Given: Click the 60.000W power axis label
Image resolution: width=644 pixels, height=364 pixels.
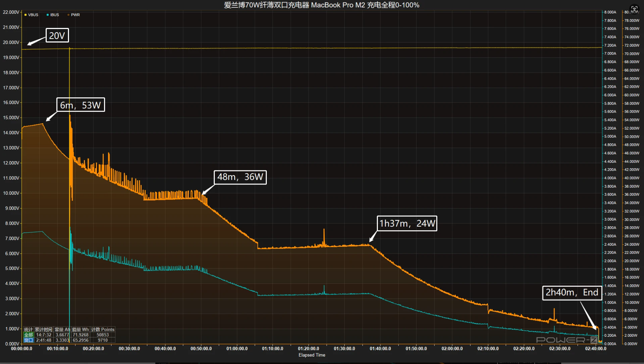Looking at the screenshot, I should pos(632,95).
